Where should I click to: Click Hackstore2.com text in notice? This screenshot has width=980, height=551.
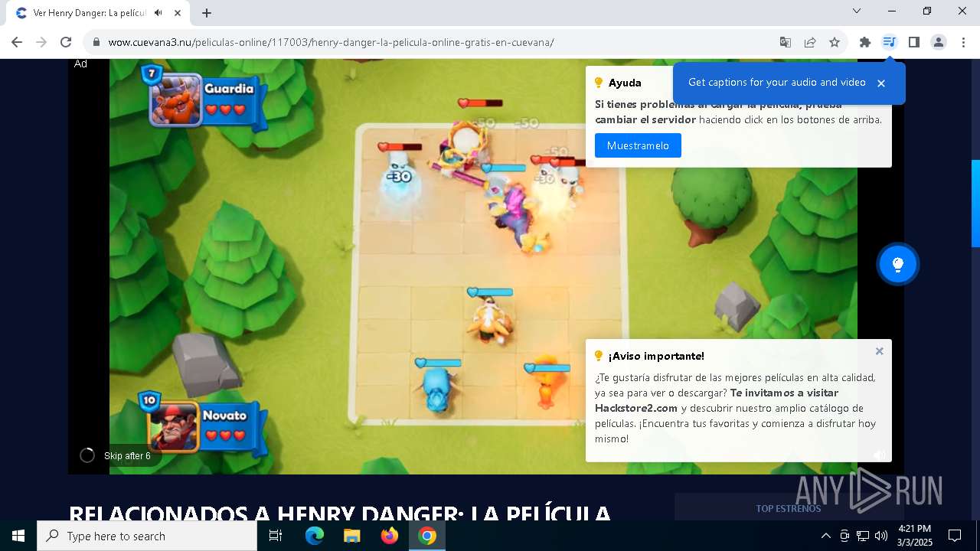[x=636, y=408]
